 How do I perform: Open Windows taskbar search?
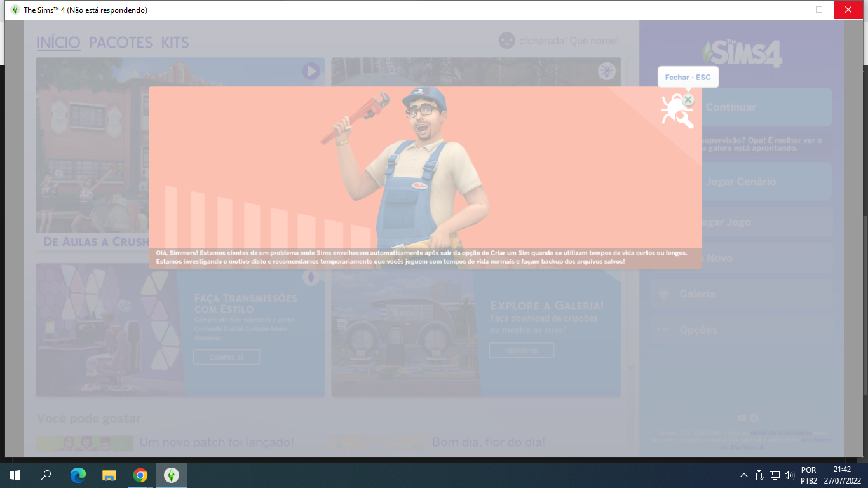46,475
